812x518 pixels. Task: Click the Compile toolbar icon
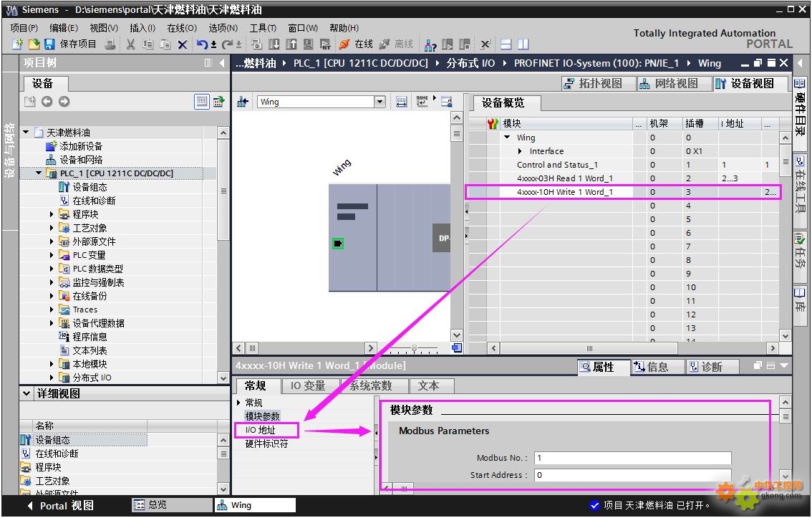(256, 44)
